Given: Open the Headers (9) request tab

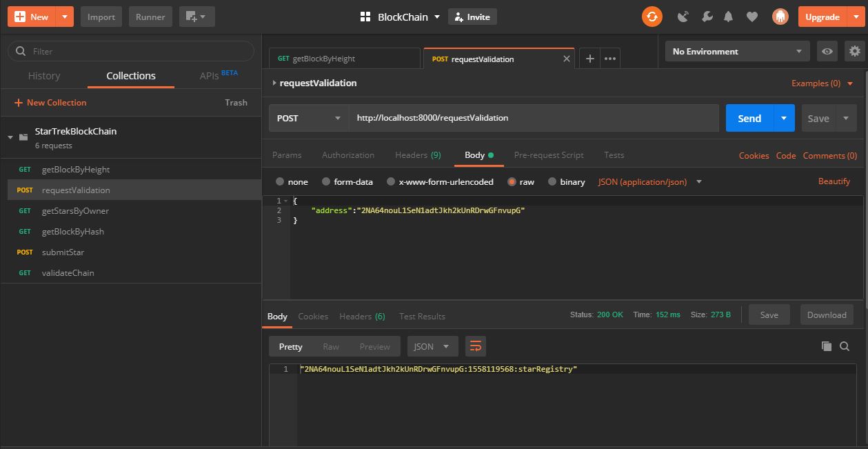Looking at the screenshot, I should [418, 155].
